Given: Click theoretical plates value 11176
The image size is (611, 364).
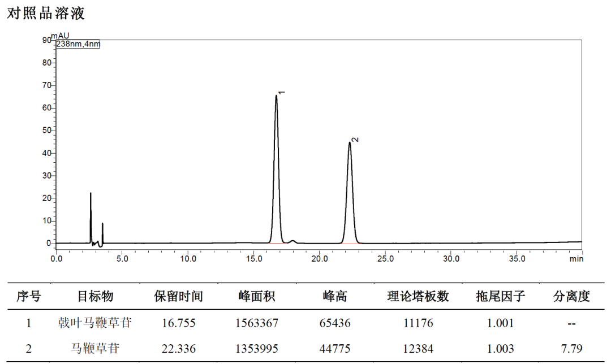Looking at the screenshot, I should 418,323.
